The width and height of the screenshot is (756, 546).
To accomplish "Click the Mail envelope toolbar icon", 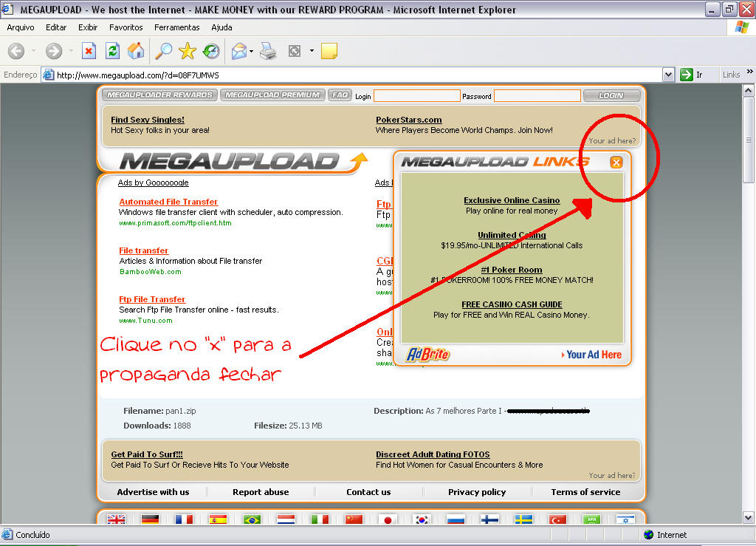I will point(239,51).
